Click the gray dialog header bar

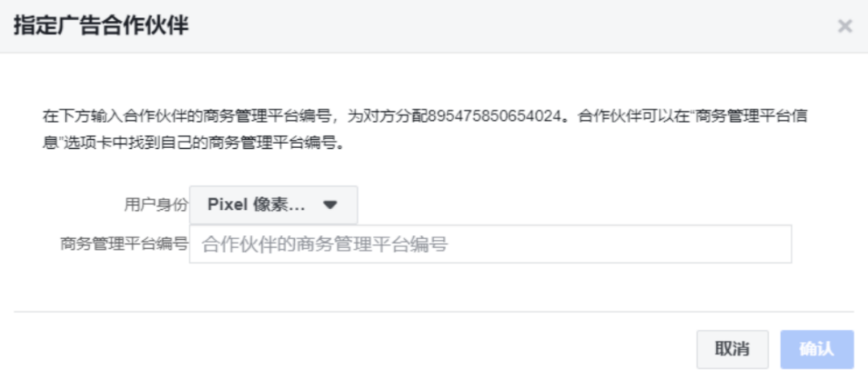434,26
